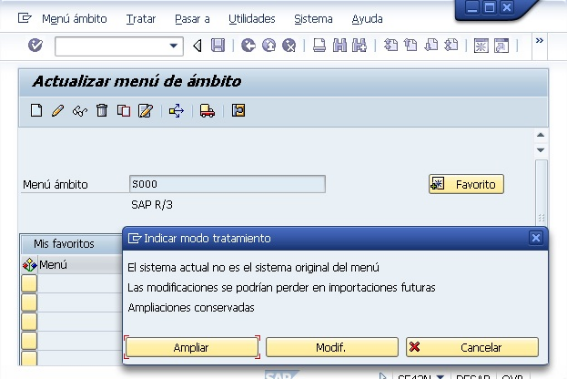Close the Indicar modo tratamiento dialog
The width and height of the screenshot is (567, 379).
[x=536, y=238]
